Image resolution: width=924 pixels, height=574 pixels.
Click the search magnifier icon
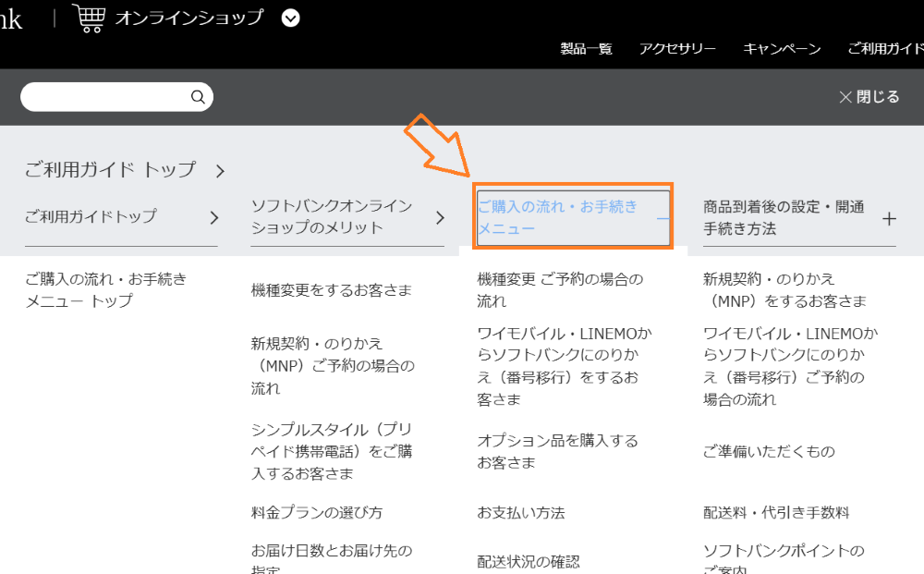pos(198,97)
